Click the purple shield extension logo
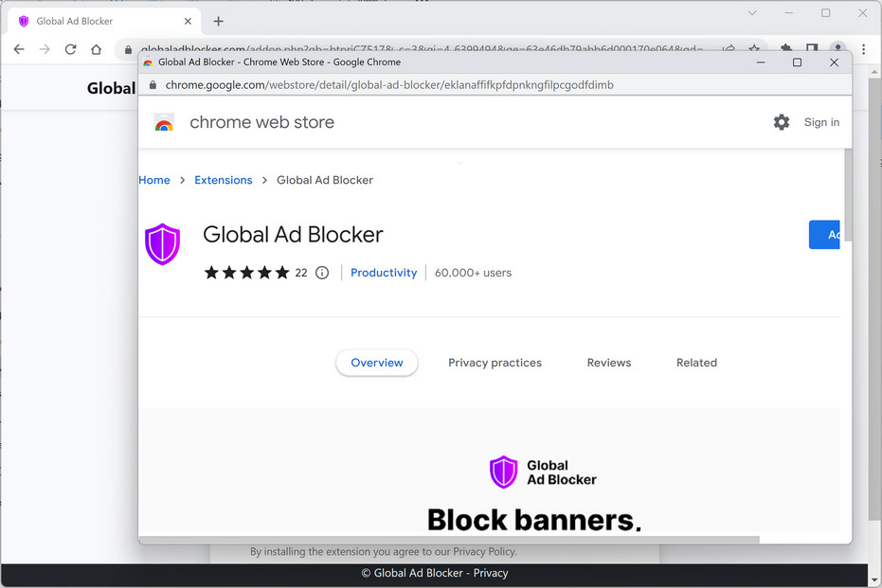Screen dimensions: 882x588 tap(162, 244)
